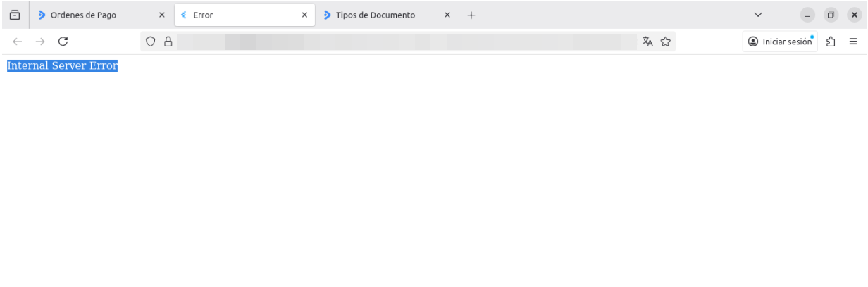Viewport: 868px width, 287px height.
Task: Switch to the Tipos de Documento tab
Action: point(377,15)
